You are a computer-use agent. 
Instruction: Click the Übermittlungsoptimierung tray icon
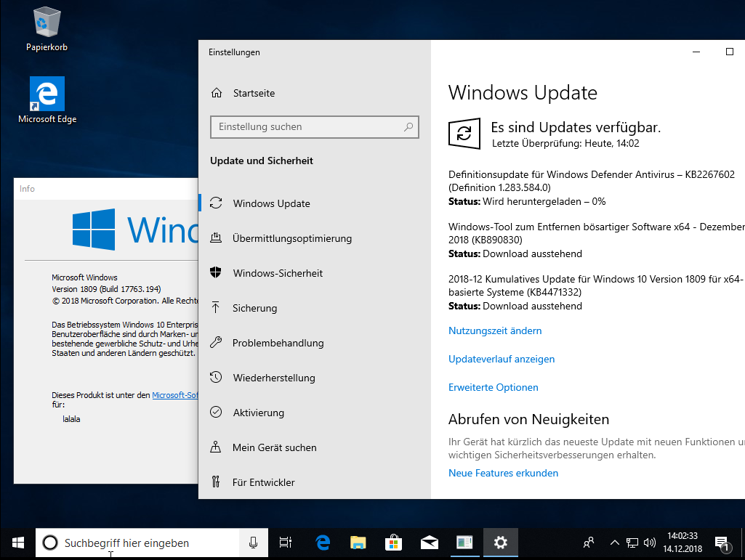point(216,238)
